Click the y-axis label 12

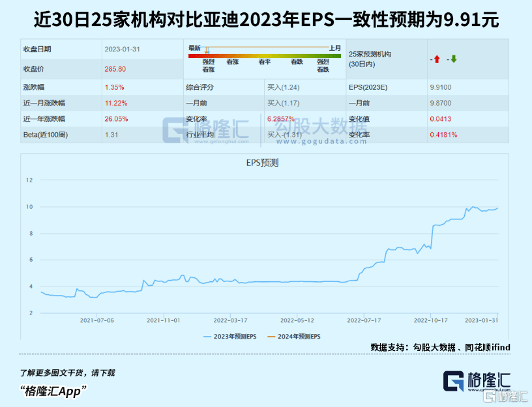point(29,180)
